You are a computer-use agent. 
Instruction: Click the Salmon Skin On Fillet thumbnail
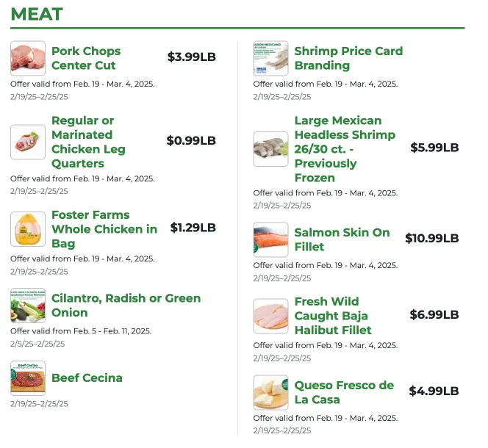tap(270, 239)
